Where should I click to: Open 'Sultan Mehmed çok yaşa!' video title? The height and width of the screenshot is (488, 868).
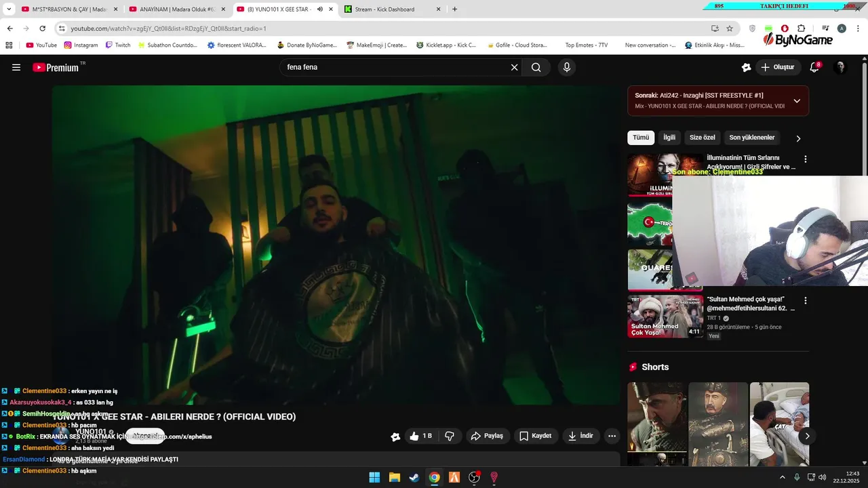click(x=751, y=304)
